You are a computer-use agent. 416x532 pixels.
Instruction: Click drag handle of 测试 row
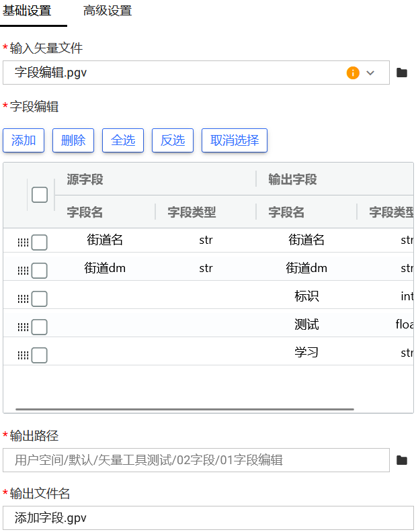pos(23,327)
